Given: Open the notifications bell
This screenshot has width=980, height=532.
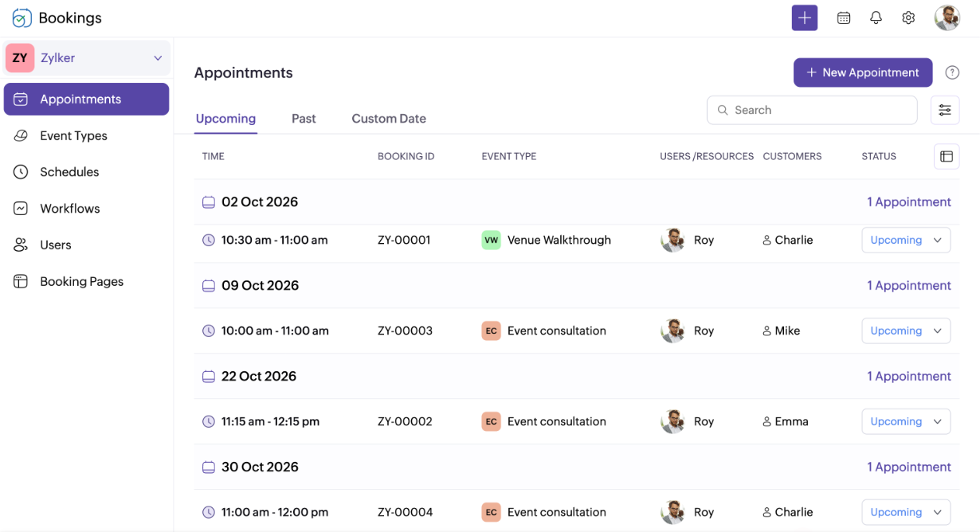Looking at the screenshot, I should 876,18.
